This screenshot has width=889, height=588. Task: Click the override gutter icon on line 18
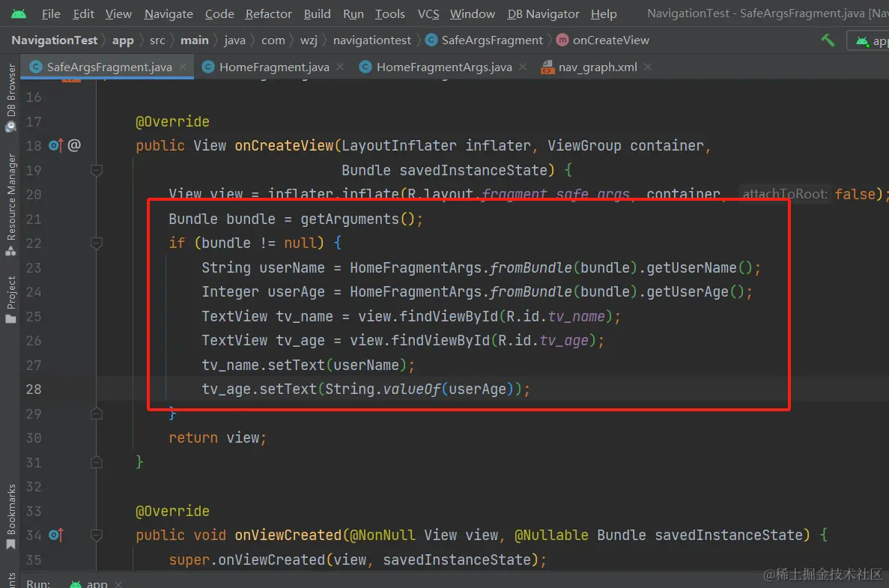click(55, 146)
